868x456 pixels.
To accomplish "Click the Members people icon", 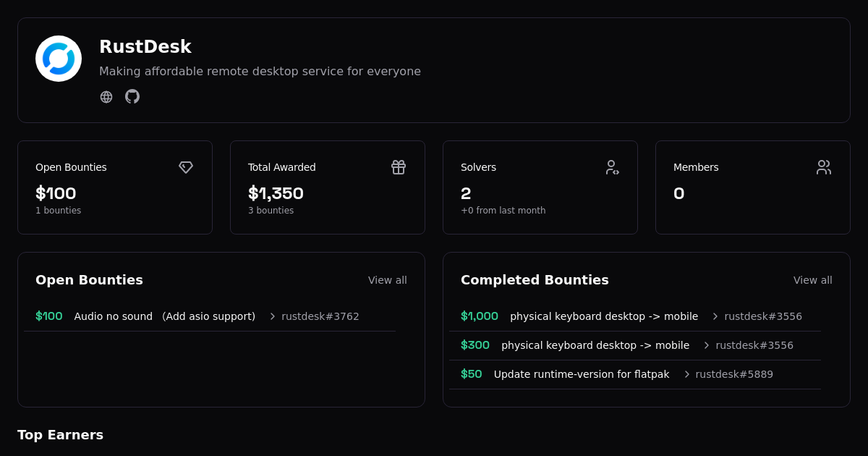I will (824, 167).
